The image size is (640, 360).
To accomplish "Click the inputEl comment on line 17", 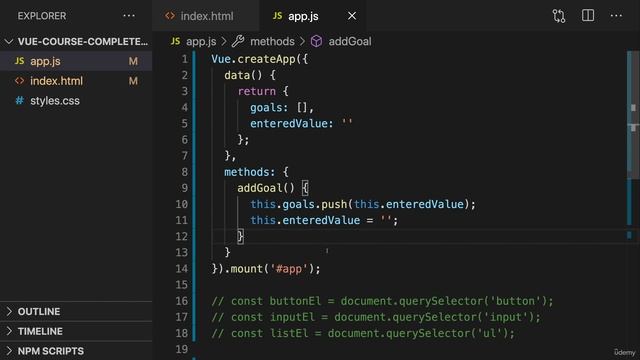I will (x=376, y=317).
